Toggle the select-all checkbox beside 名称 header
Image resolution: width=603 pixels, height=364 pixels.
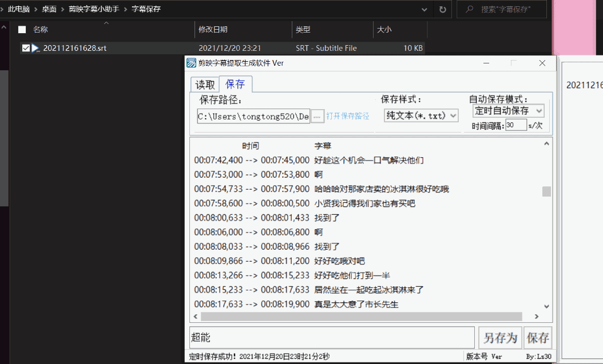click(x=22, y=30)
